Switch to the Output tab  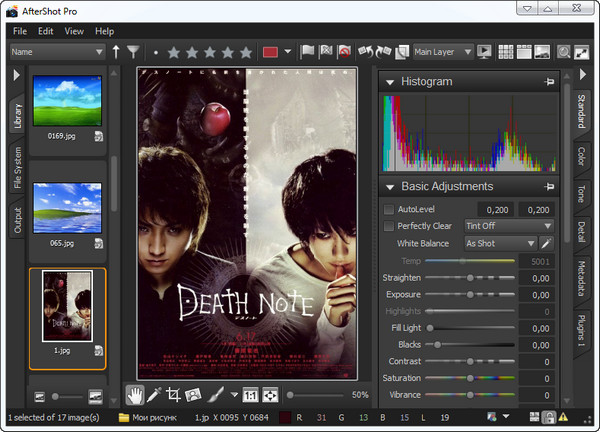click(x=17, y=220)
